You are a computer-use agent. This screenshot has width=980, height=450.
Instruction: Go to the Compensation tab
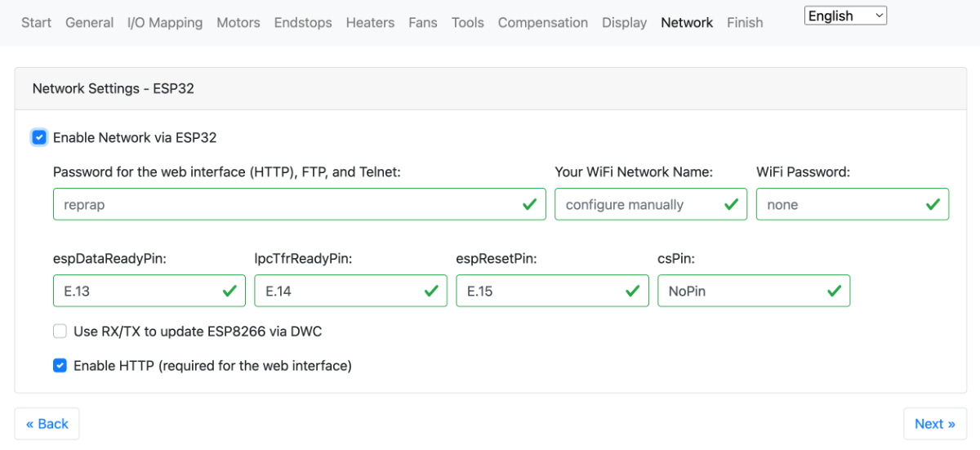[543, 23]
